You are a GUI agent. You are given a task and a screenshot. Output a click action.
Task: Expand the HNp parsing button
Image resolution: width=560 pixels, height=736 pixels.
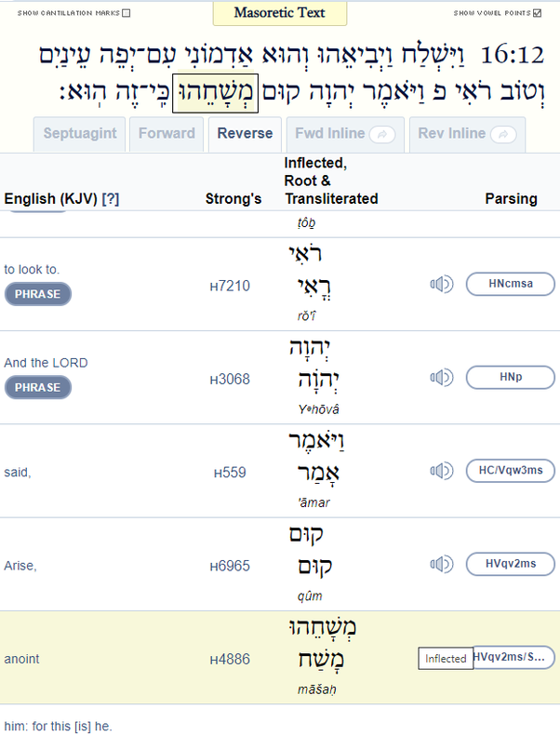pos(511,378)
